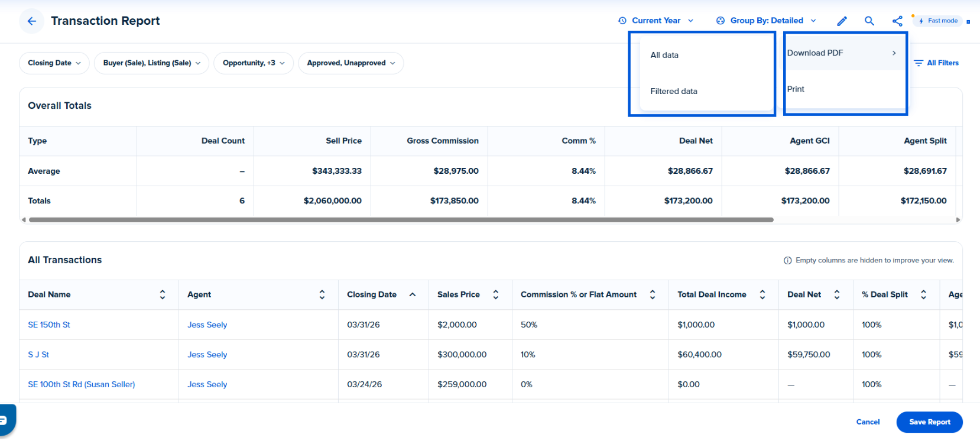The height and width of the screenshot is (444, 980).
Task: Click the search magnifier icon
Action: coord(869,21)
